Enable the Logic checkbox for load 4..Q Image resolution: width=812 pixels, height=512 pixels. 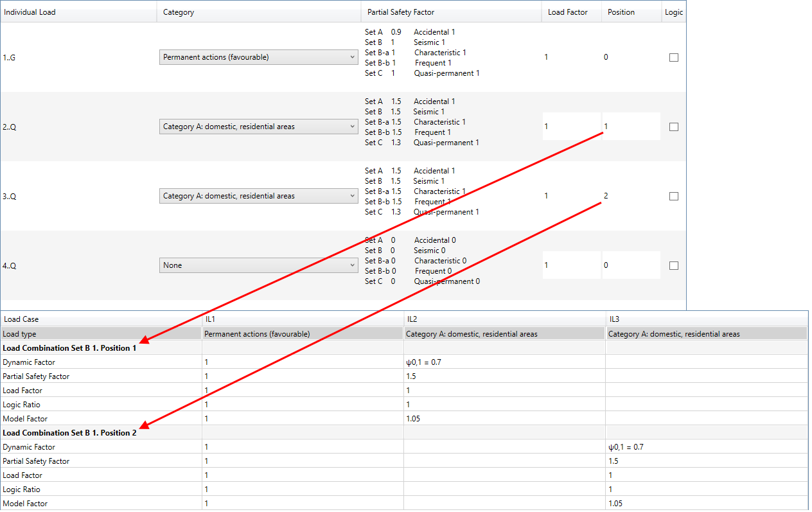673,265
